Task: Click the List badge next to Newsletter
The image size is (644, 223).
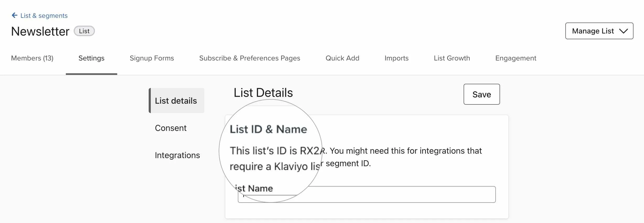Action: coord(84,31)
